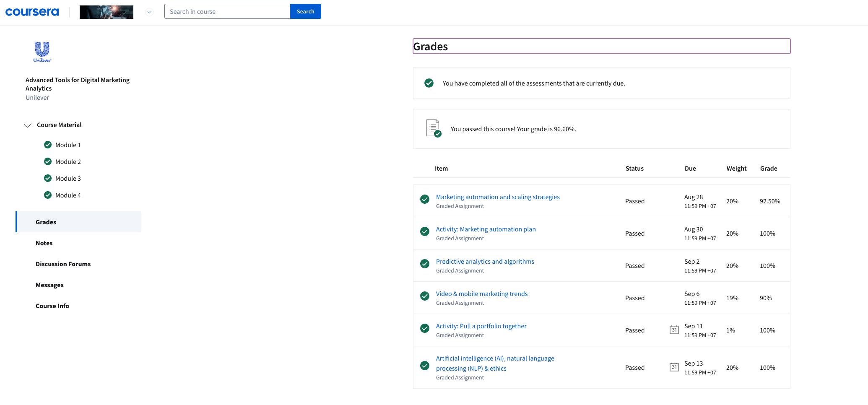Click the course banner thumbnail image
868x405 pixels.
[x=107, y=12]
